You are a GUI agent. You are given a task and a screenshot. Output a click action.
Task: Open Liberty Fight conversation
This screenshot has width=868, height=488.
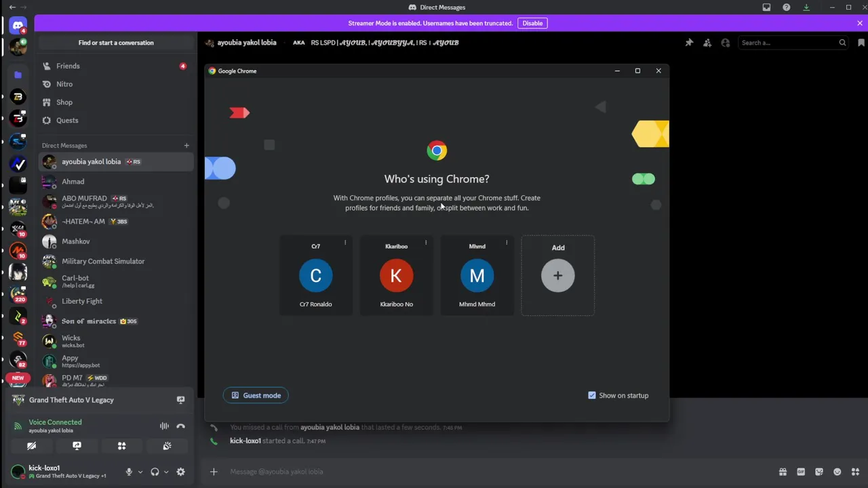coord(116,301)
